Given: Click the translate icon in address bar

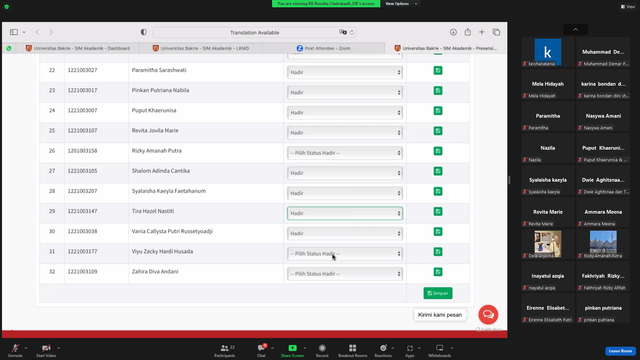Looking at the screenshot, I should (x=343, y=32).
